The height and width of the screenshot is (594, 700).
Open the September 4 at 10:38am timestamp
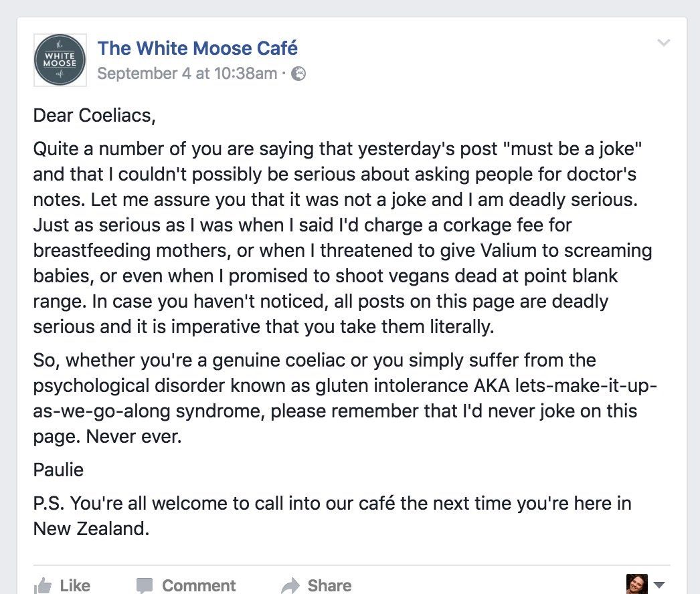(x=187, y=74)
